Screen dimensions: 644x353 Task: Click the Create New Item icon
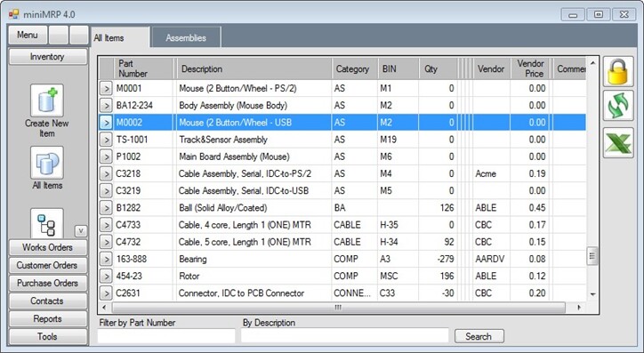(x=47, y=100)
